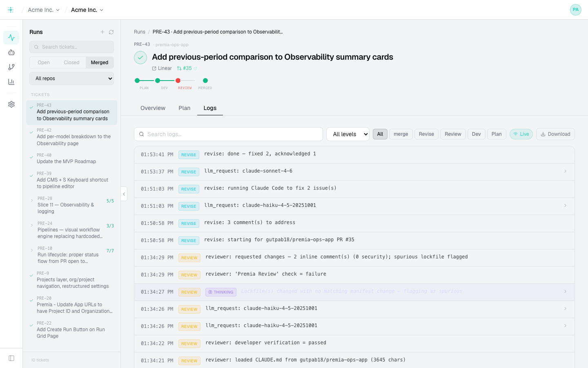Open the PA user avatar
The image size is (588, 368).
[x=576, y=10]
